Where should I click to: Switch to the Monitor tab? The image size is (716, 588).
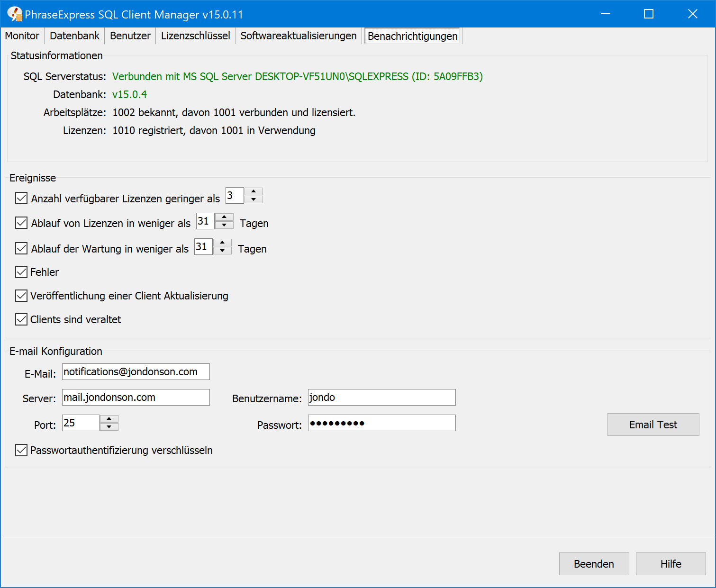click(x=22, y=36)
